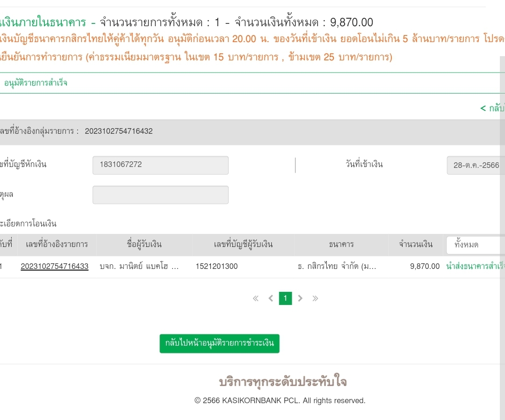This screenshot has width=505, height=420.
Task: Open the ทั้งหมด status filter dropdown
Action: point(475,245)
